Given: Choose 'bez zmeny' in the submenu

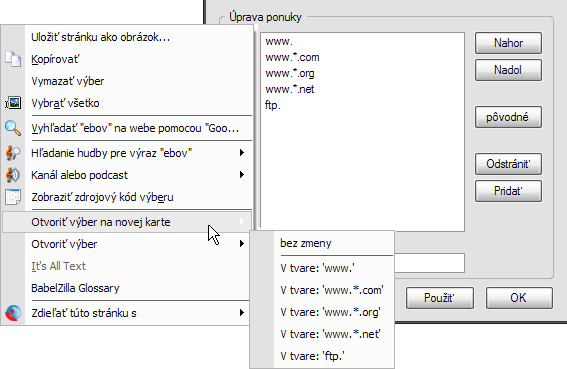Looking at the screenshot, I should click(x=322, y=243).
